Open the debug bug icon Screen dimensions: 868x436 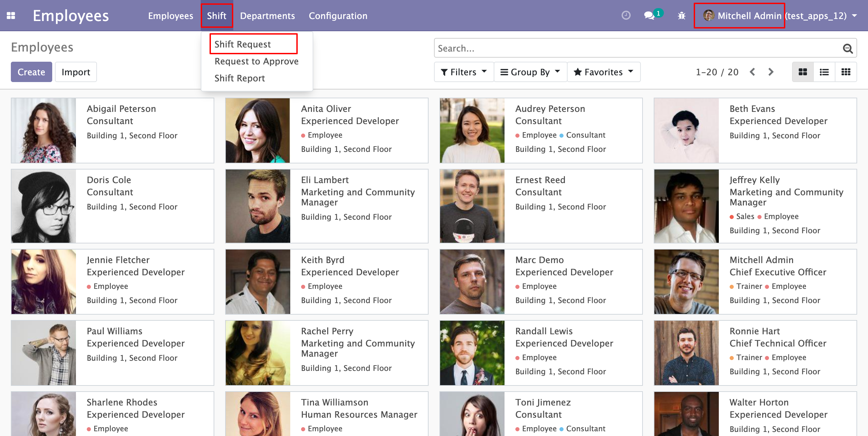[x=682, y=16]
